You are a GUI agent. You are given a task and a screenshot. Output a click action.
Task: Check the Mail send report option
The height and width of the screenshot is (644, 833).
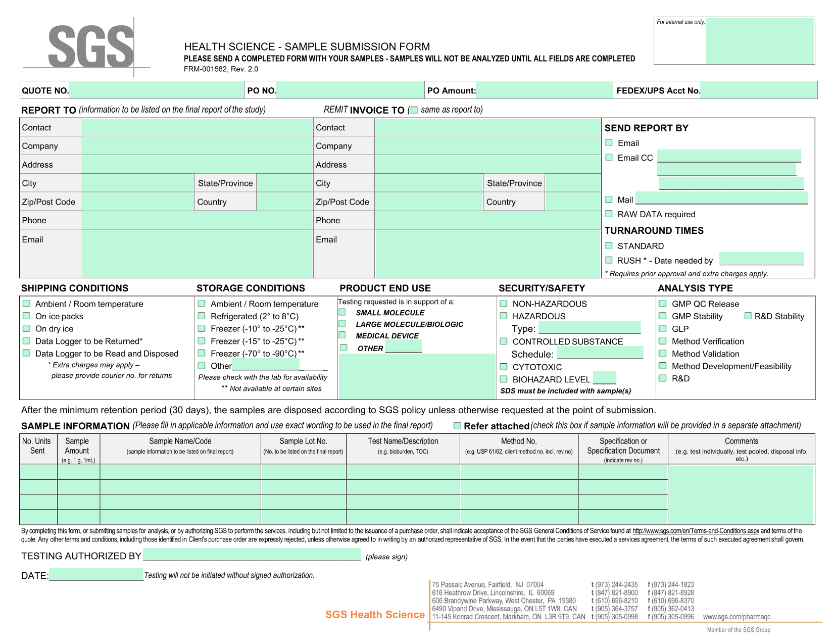tap(609, 200)
